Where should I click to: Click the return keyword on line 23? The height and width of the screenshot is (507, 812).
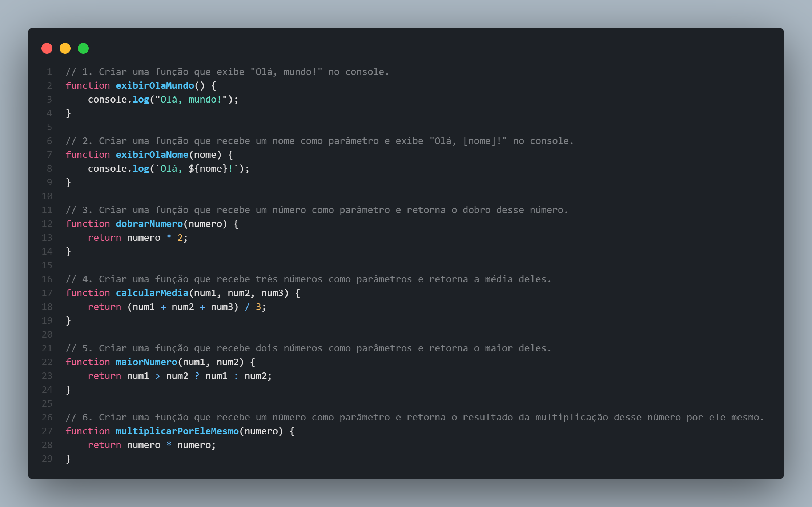click(104, 376)
